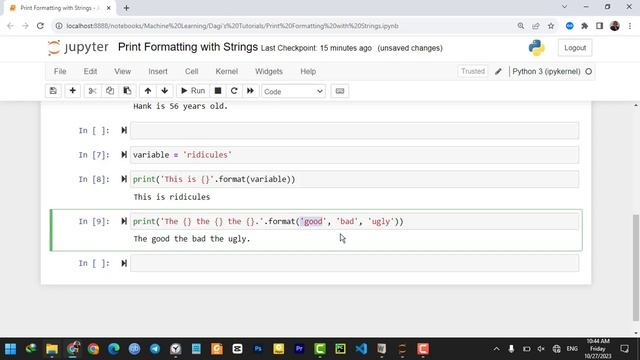
Task: Open browser extensions puzzle icon
Action: click(x=584, y=26)
